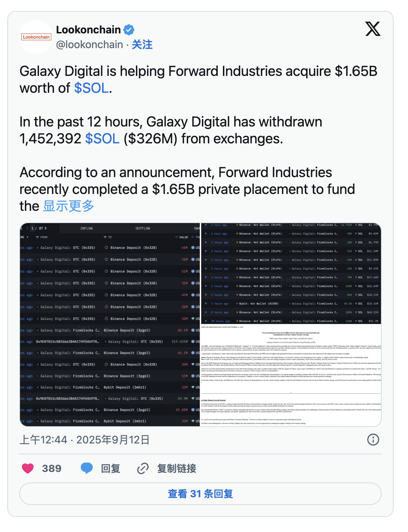Screen dimensions: 408x532
Task: Open the top-right Binance Hot Wallet image
Action: pos(291,273)
